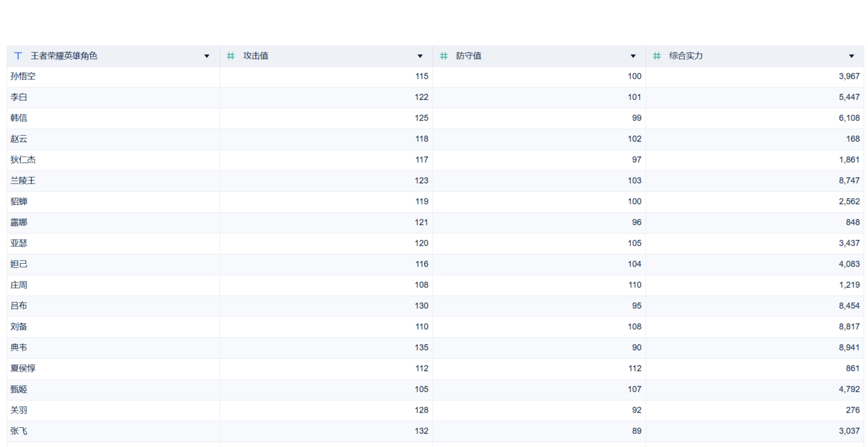Select the 防守值 column header label
Screen dimensions: 868x447
[469, 56]
